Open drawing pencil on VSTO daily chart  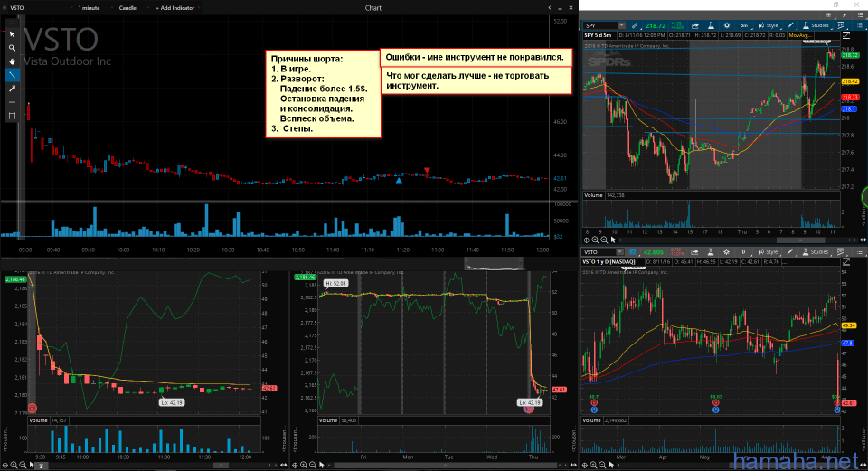coord(790,252)
